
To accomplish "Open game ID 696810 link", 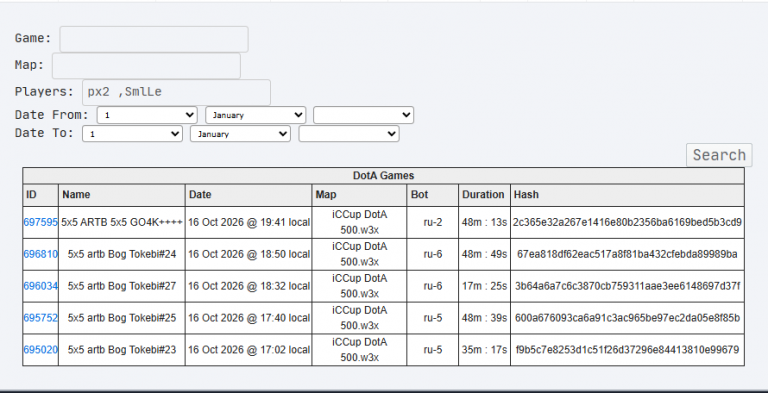I will pyautogui.click(x=41, y=254).
